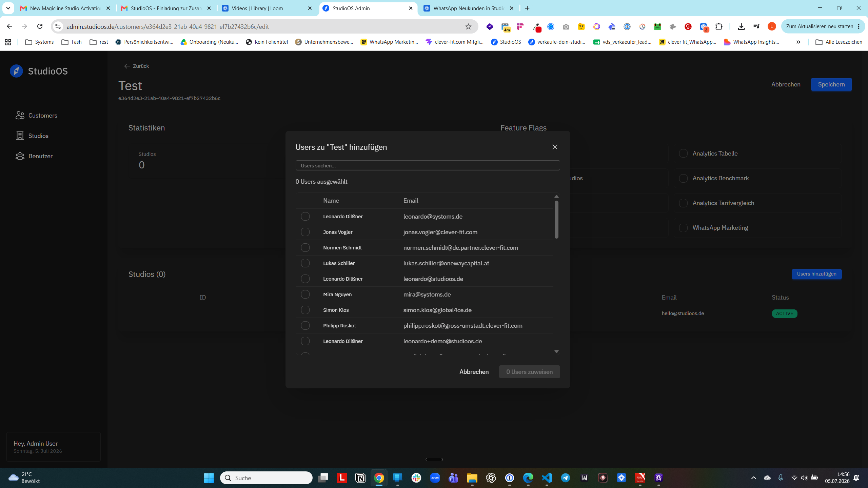Image resolution: width=868 pixels, height=488 pixels.
Task: Open Telegram from the taskbar
Action: [566, 478]
